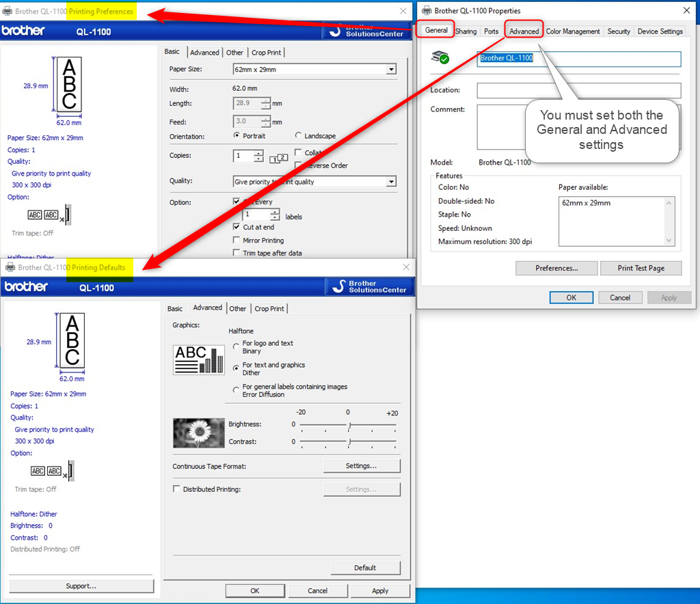Open the Security tab in Properties
Screen dimensions: 700x604
(619, 31)
